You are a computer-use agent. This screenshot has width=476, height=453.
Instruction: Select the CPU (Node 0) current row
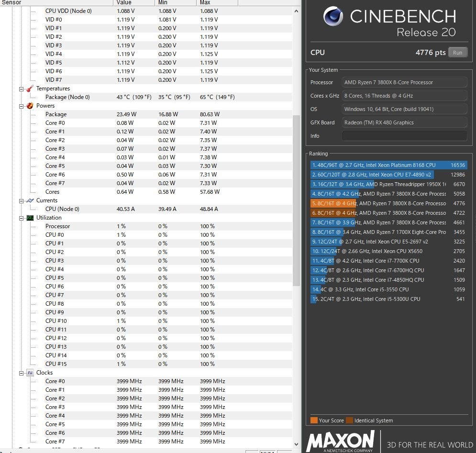coord(168,209)
